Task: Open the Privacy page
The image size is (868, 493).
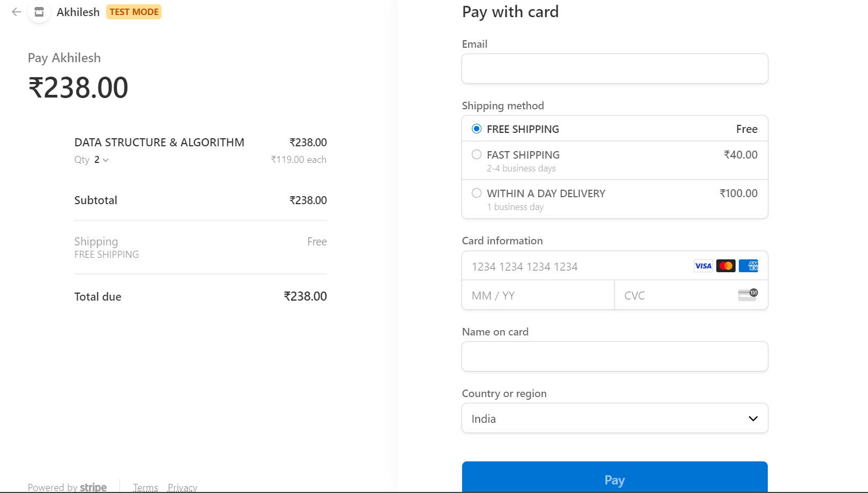Action: point(182,487)
